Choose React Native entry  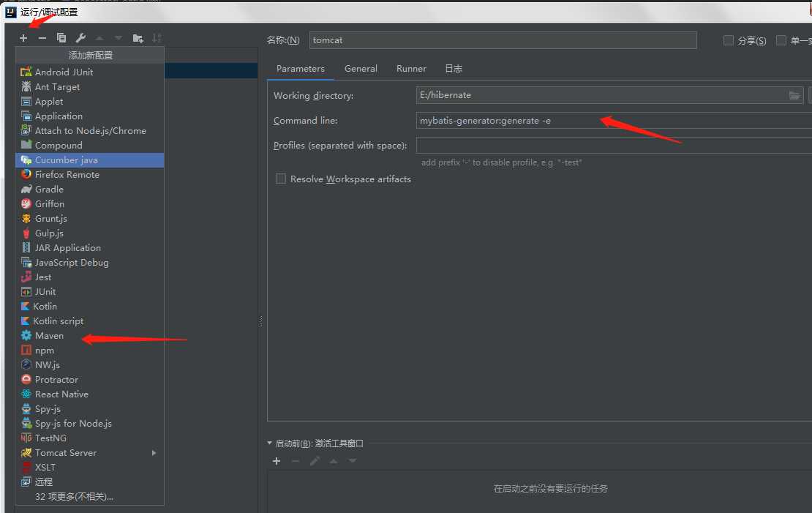coord(89,394)
